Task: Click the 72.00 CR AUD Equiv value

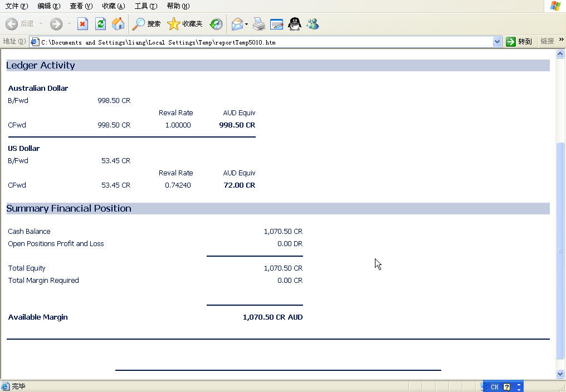Action: [240, 185]
